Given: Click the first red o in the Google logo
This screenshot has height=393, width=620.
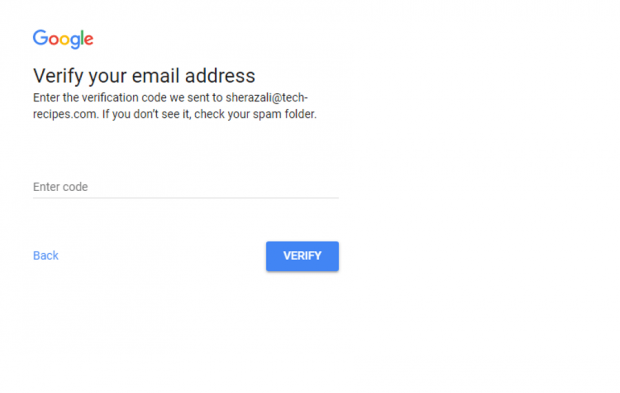Looking at the screenshot, I should [54, 40].
